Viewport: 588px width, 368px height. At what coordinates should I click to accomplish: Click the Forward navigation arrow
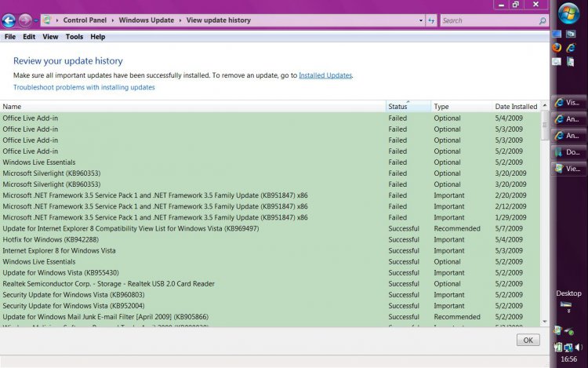(25, 20)
